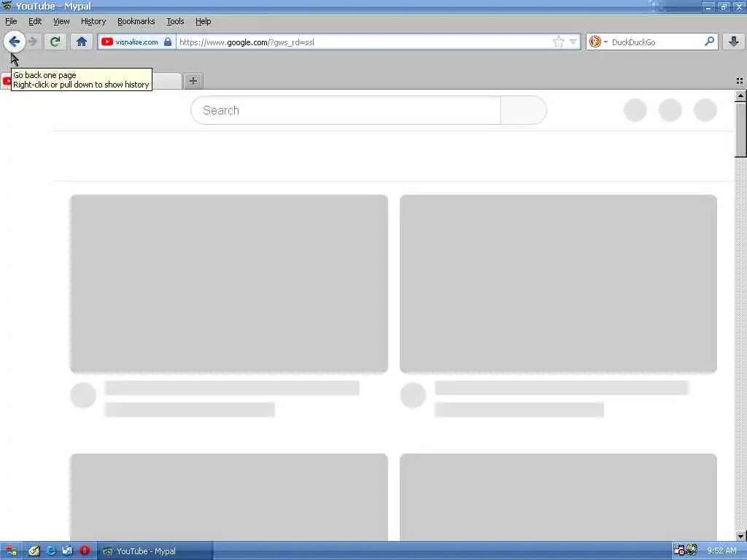Select YouTube - Mypal taskbar button

click(155, 551)
